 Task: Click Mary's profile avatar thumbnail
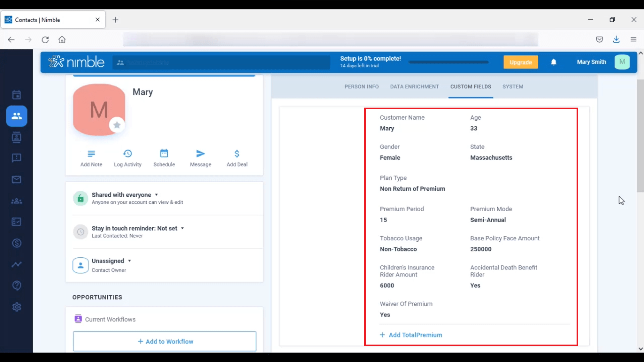tap(99, 110)
